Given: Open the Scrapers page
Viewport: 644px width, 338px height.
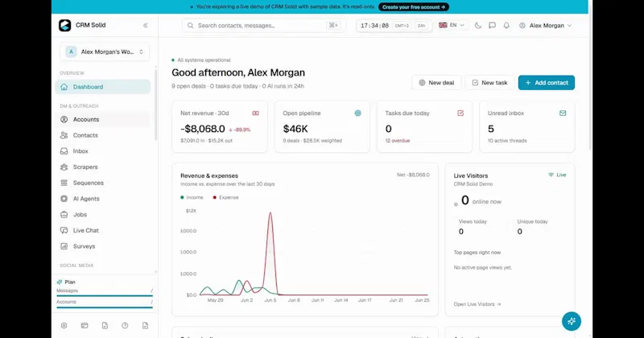Looking at the screenshot, I should (103, 167).
